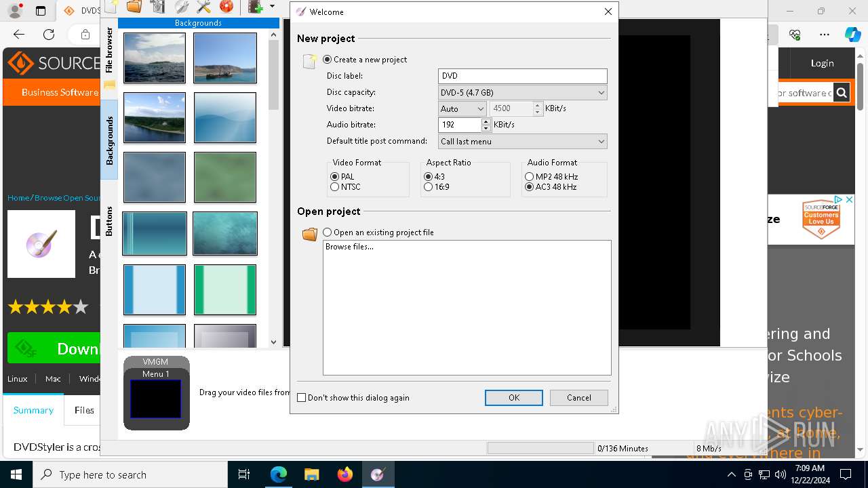
Task: Select AC3 48 kHz audio format
Action: pyautogui.click(x=530, y=187)
